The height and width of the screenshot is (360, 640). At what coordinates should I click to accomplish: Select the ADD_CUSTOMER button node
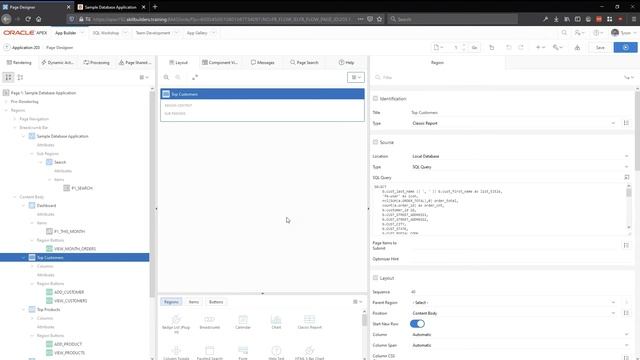click(x=69, y=292)
